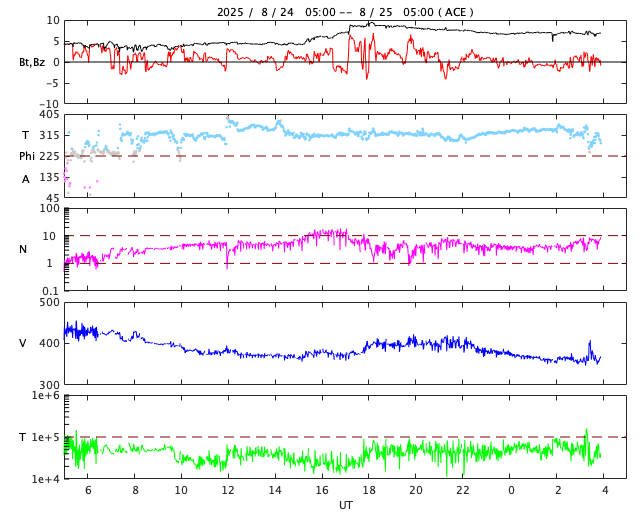Click the '12' hour label on x-axis
The image size is (640, 512).
(x=228, y=490)
